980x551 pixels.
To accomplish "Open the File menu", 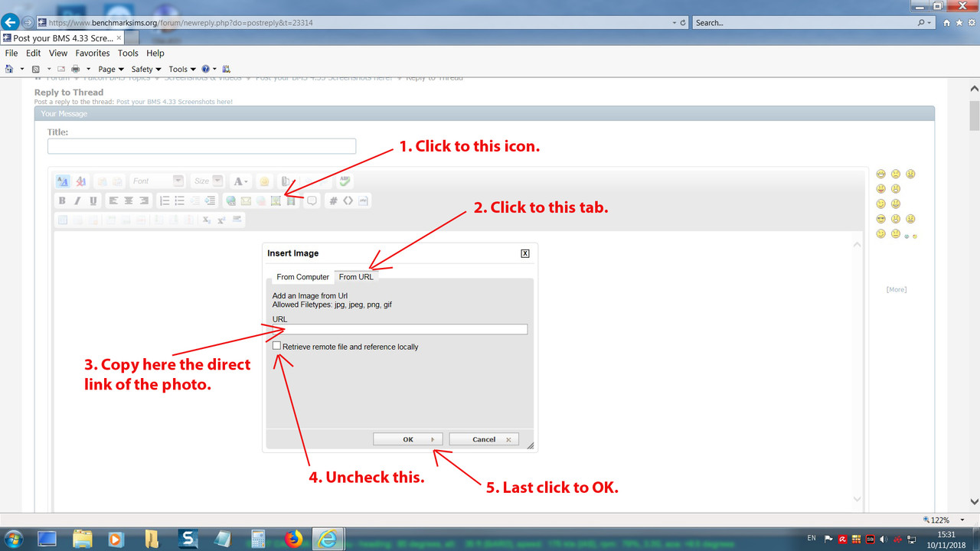I will 11,54.
